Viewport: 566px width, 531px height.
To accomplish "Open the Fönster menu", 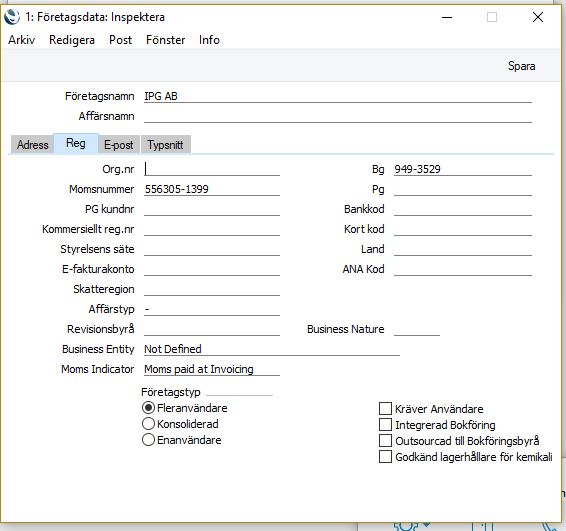I will [x=165, y=40].
